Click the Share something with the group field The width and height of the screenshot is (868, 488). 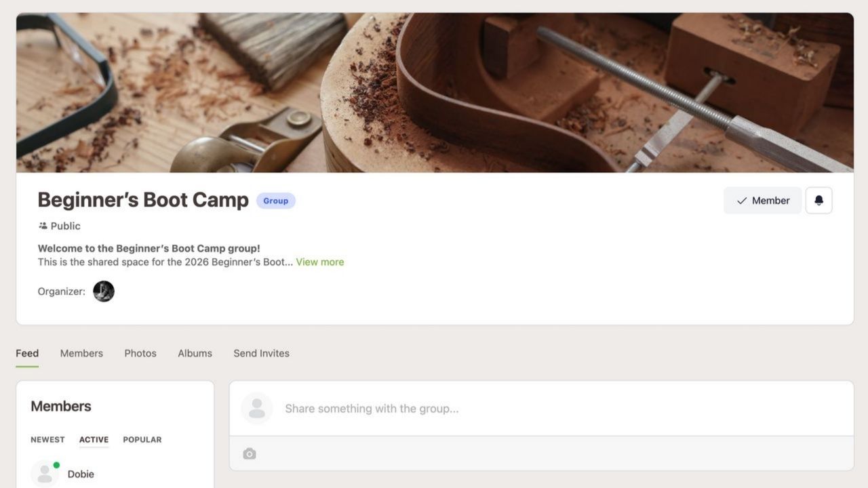[x=372, y=408]
